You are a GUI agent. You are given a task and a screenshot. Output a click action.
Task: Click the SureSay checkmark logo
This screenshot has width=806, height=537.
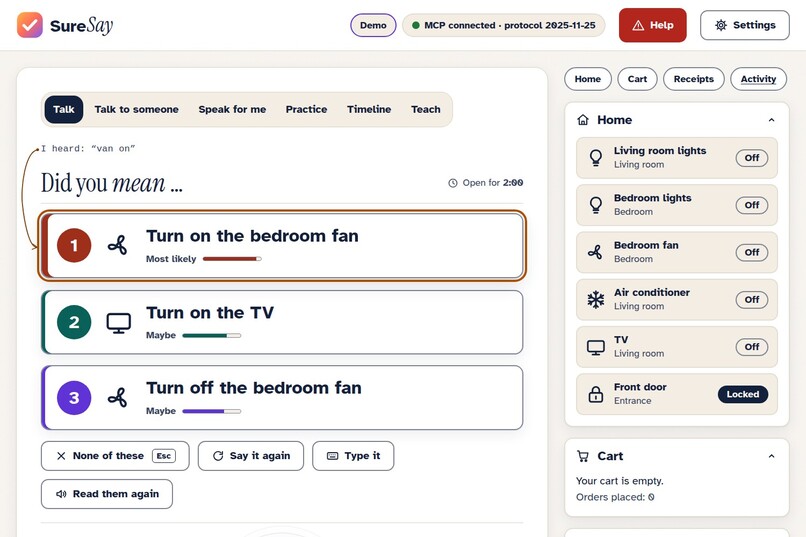tap(30, 25)
